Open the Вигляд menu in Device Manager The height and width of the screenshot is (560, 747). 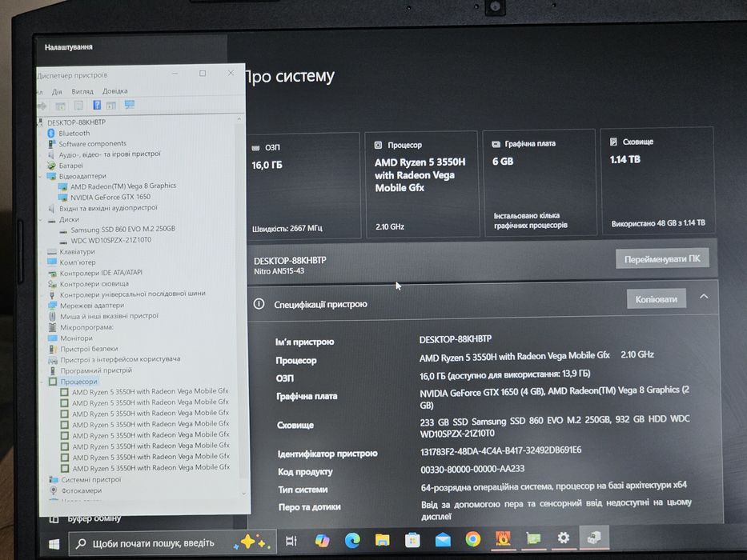(82, 91)
